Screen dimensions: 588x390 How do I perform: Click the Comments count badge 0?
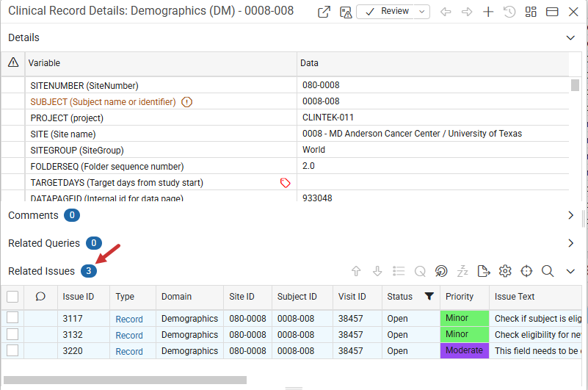[x=72, y=215]
